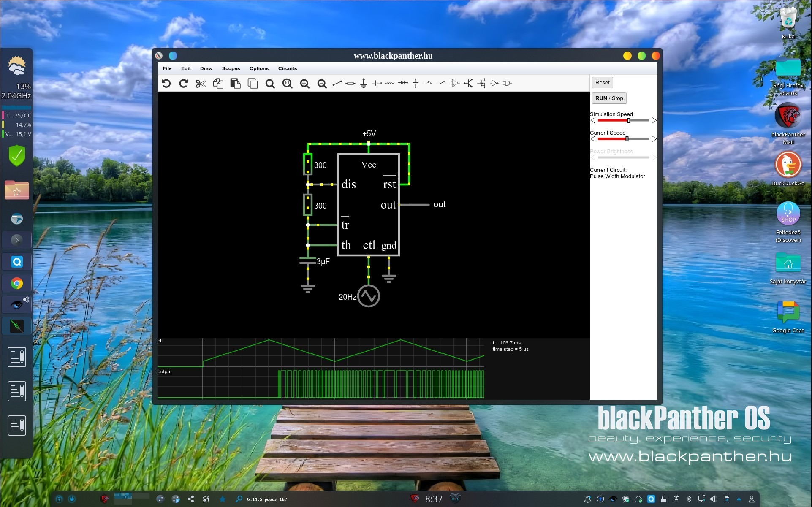
Task: Select the Add Ground tool
Action: click(363, 84)
